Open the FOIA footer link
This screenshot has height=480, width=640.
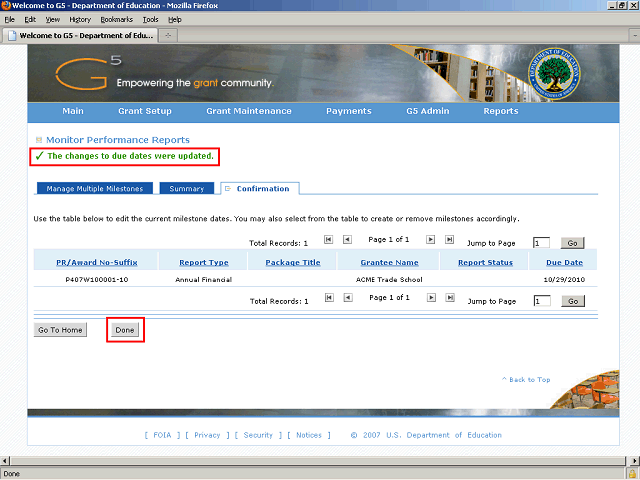(162, 435)
